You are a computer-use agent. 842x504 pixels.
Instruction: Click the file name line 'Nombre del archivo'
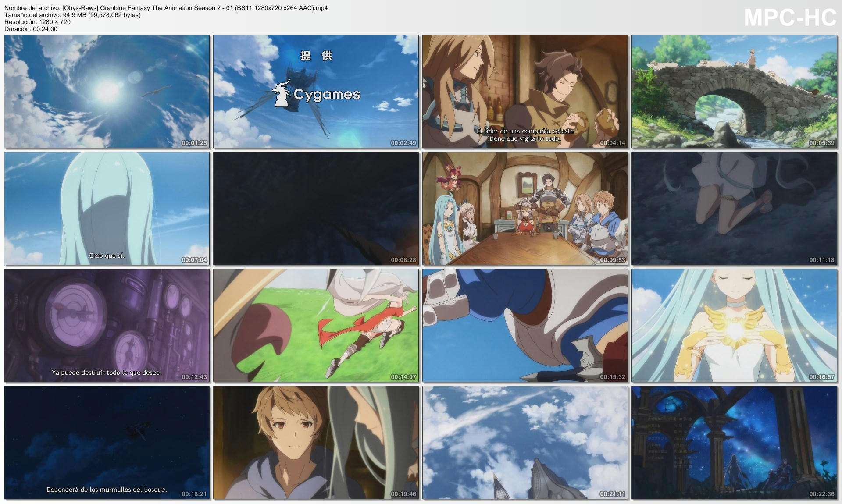[x=166, y=8]
